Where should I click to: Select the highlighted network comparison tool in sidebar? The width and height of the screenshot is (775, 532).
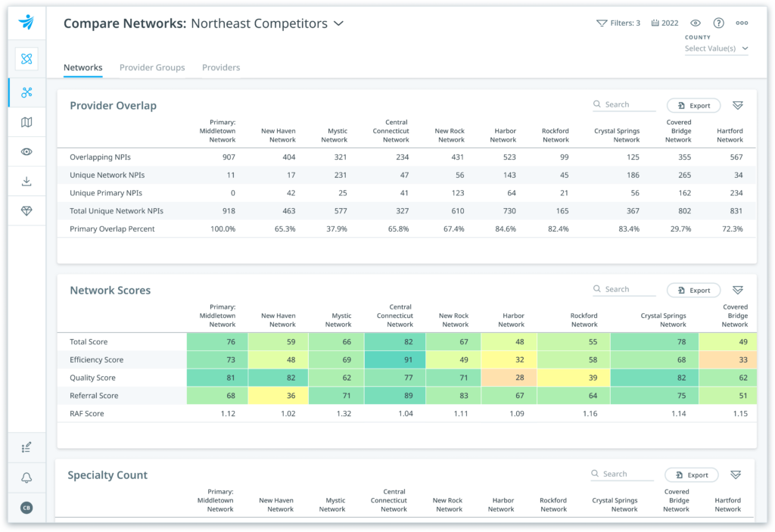click(x=26, y=92)
